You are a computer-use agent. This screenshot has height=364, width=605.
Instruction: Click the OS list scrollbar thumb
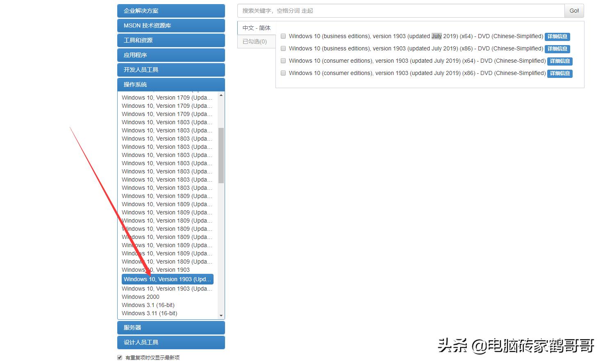pyautogui.click(x=221, y=155)
